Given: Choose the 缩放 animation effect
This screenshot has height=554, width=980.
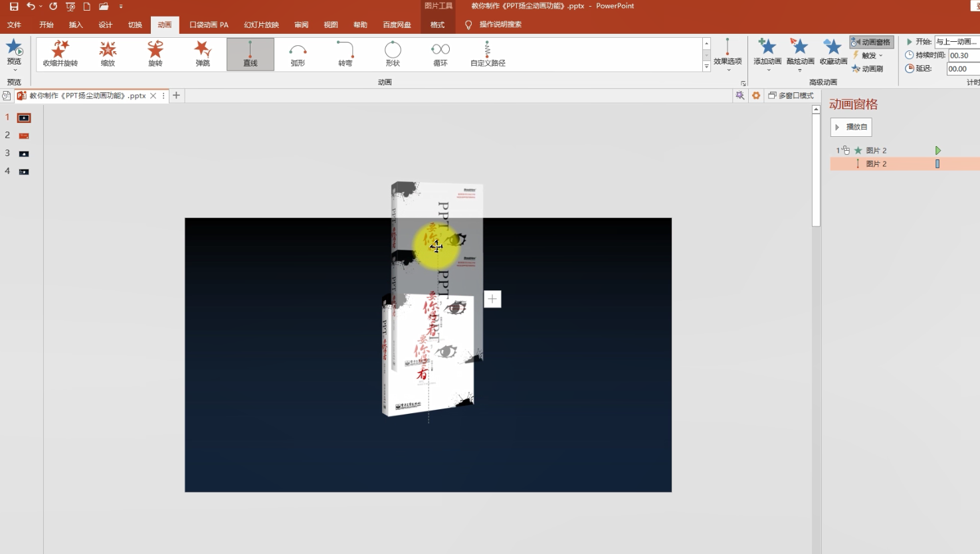Looking at the screenshot, I should (x=108, y=54).
